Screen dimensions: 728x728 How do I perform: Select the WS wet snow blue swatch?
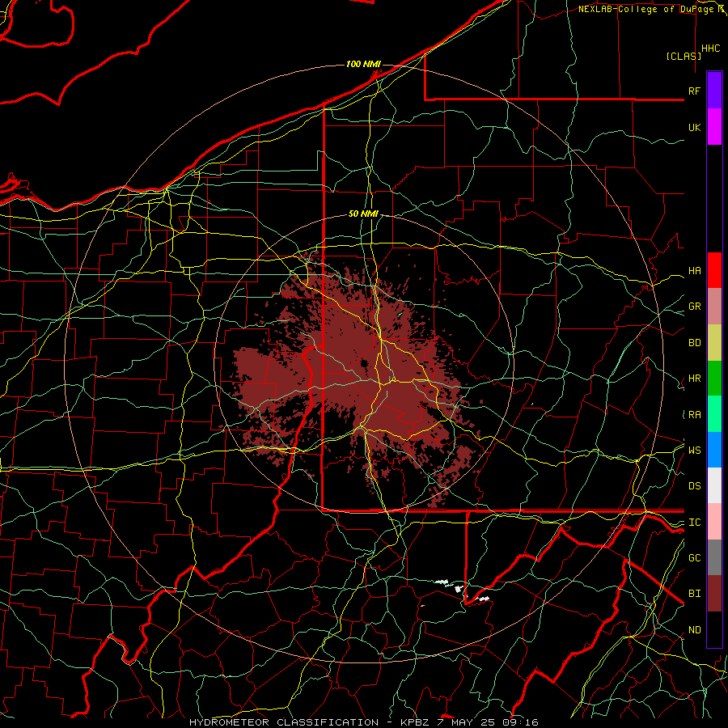[x=714, y=450]
